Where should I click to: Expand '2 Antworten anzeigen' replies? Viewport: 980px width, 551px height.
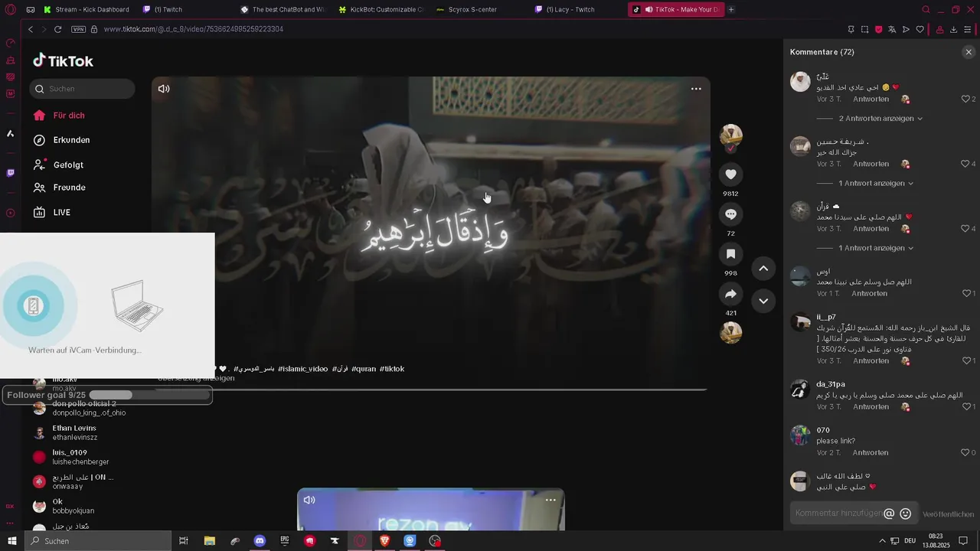tap(880, 119)
